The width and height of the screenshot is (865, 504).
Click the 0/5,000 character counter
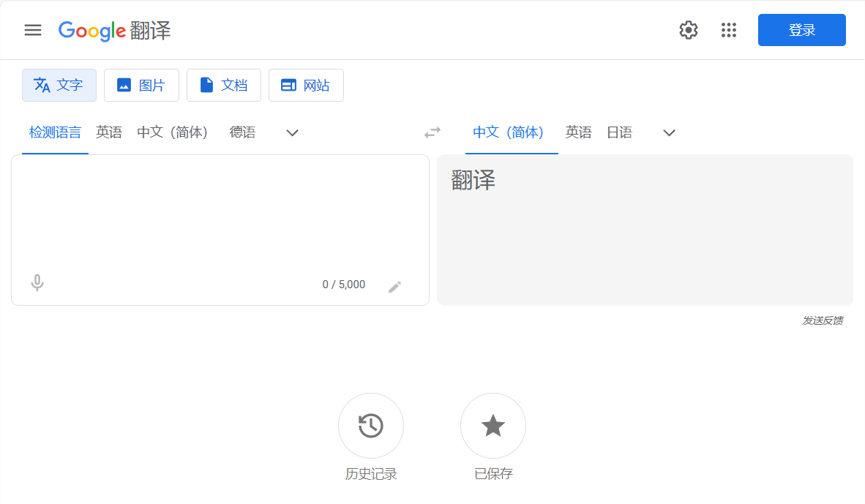[x=344, y=284]
